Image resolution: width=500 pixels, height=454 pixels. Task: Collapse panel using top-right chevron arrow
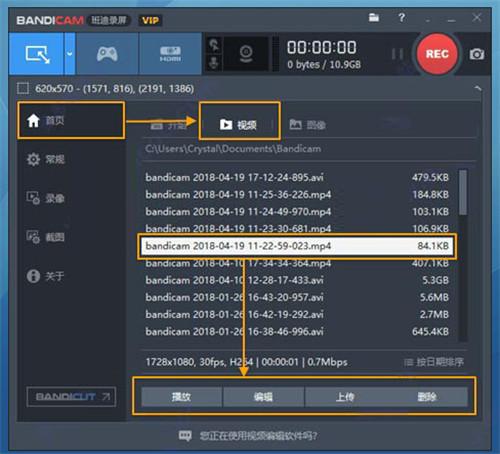[x=478, y=89]
